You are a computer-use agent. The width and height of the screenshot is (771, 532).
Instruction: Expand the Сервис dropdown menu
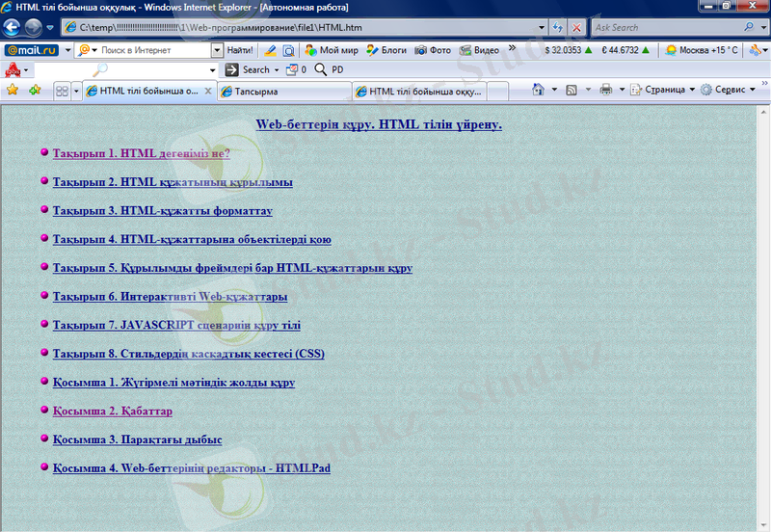pos(728,90)
